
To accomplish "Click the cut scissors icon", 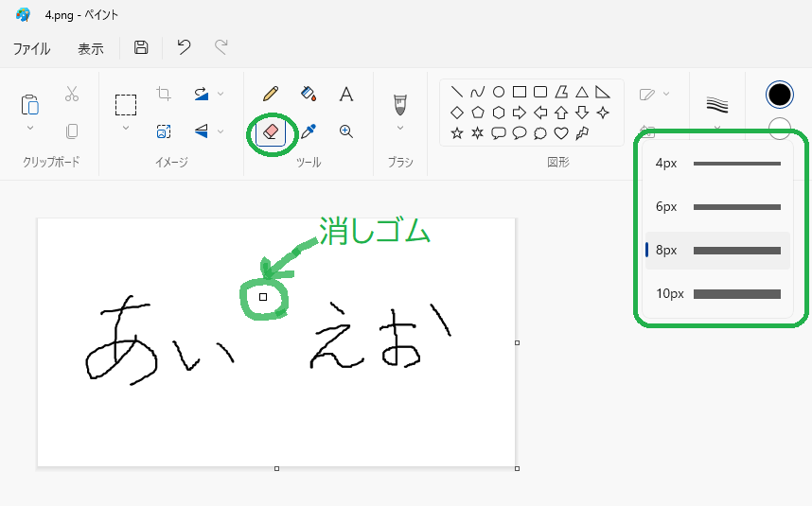I will click(72, 94).
